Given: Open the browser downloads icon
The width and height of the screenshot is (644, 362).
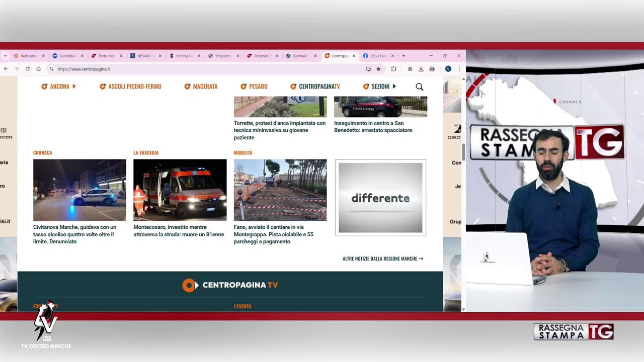Looking at the screenshot, I should click(421, 69).
